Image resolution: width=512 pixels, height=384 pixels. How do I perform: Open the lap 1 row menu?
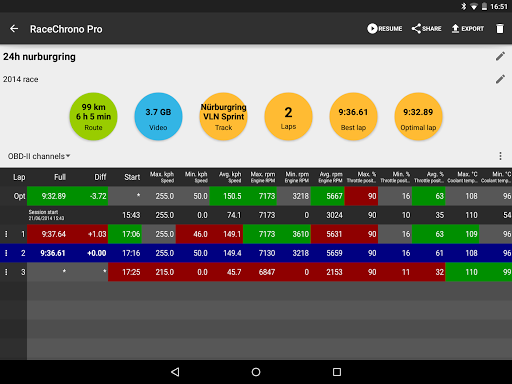coord(6,234)
